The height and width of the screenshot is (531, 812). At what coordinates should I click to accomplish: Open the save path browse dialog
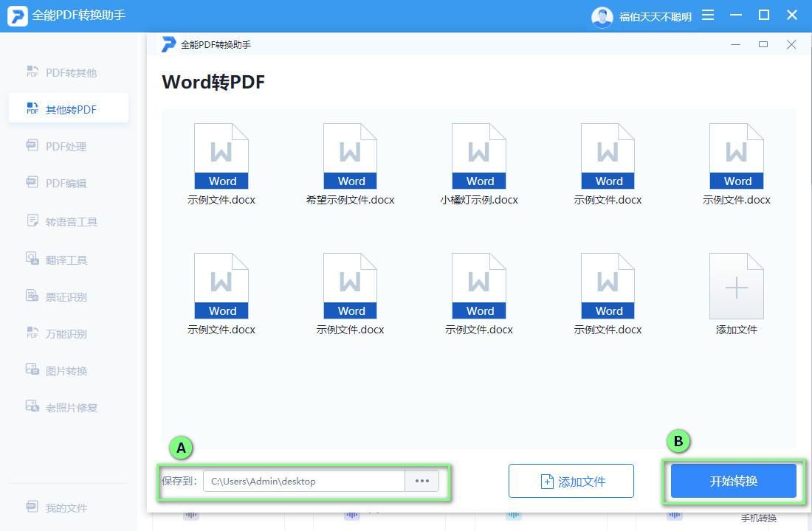[422, 481]
